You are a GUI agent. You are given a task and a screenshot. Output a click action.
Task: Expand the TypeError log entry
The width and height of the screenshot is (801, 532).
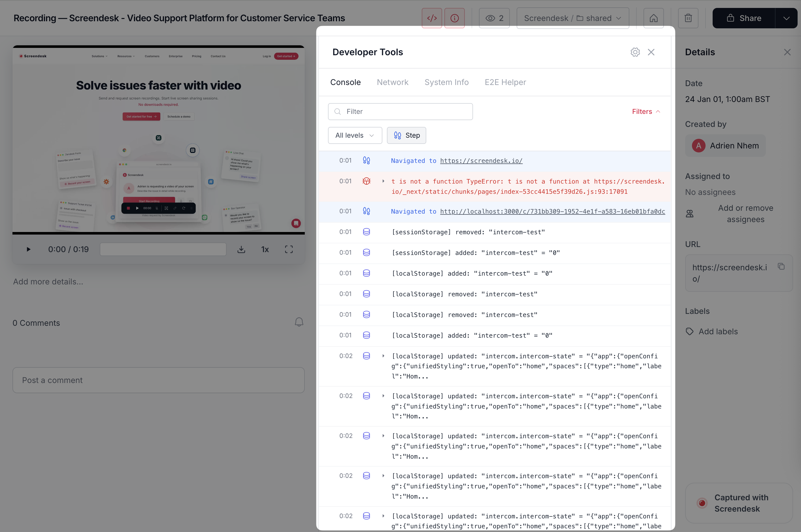[384, 181]
